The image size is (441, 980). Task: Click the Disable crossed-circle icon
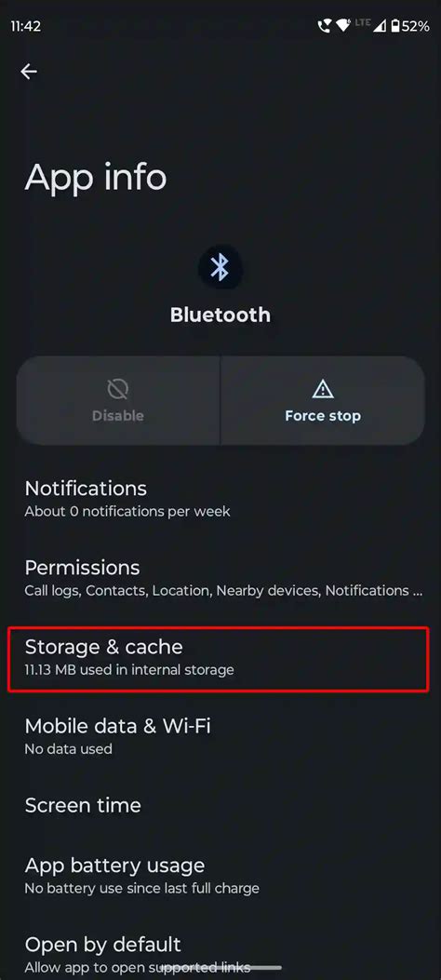pyautogui.click(x=118, y=389)
